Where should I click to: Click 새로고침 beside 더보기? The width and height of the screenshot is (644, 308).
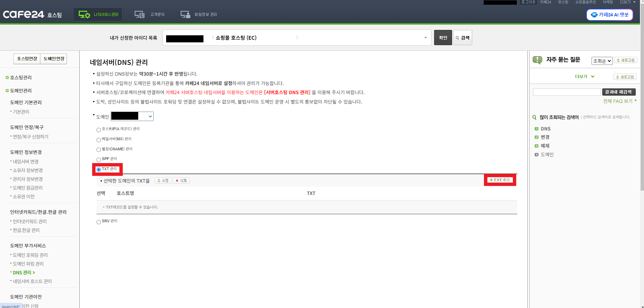tap(625, 77)
